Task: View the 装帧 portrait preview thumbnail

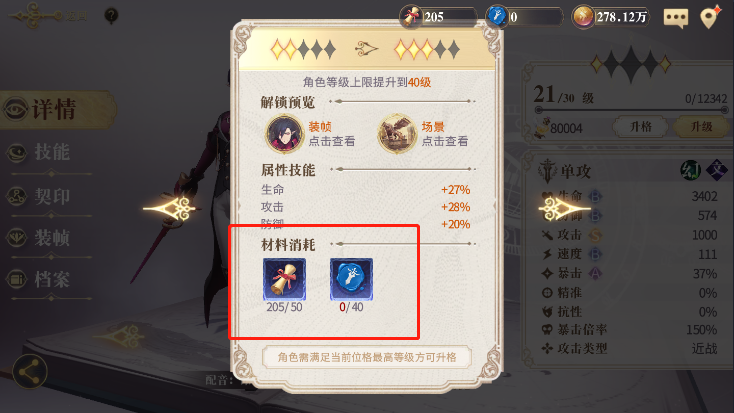Action: pos(284,133)
